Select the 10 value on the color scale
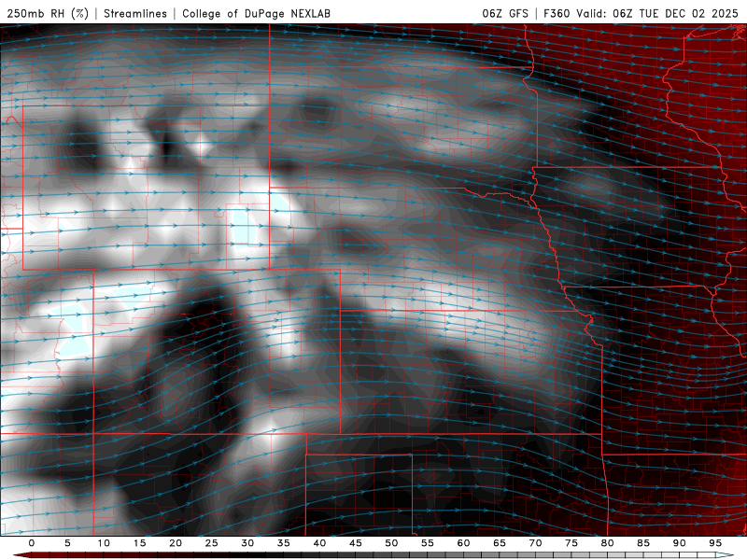This screenshot has width=747, height=560. pos(104,543)
